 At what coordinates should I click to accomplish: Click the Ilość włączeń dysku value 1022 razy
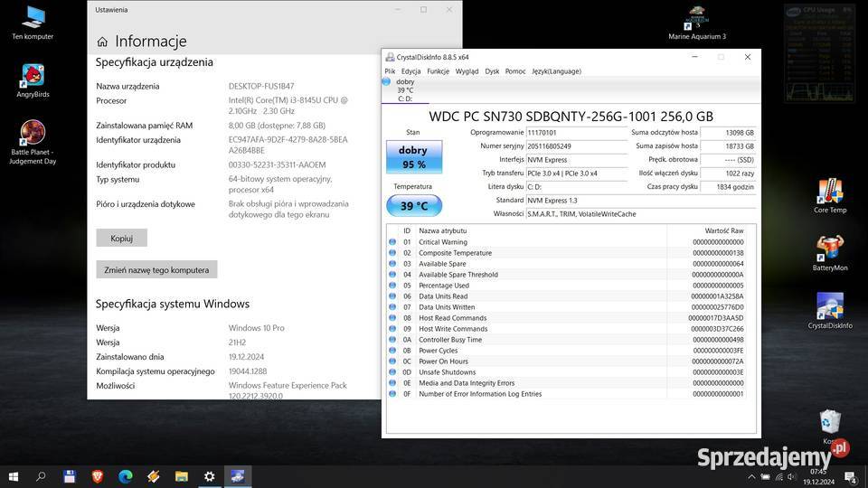pyautogui.click(x=728, y=174)
